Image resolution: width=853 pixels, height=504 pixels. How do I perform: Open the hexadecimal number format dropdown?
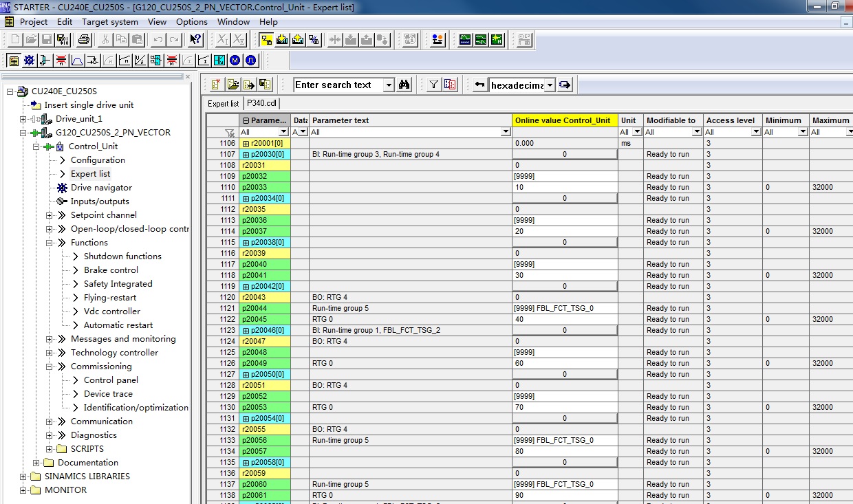[x=549, y=85]
